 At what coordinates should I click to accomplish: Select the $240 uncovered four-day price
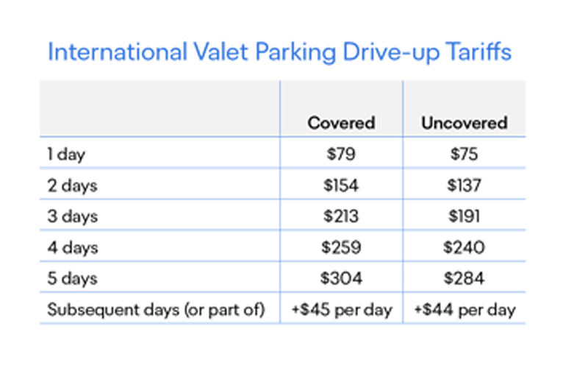pos(464,247)
